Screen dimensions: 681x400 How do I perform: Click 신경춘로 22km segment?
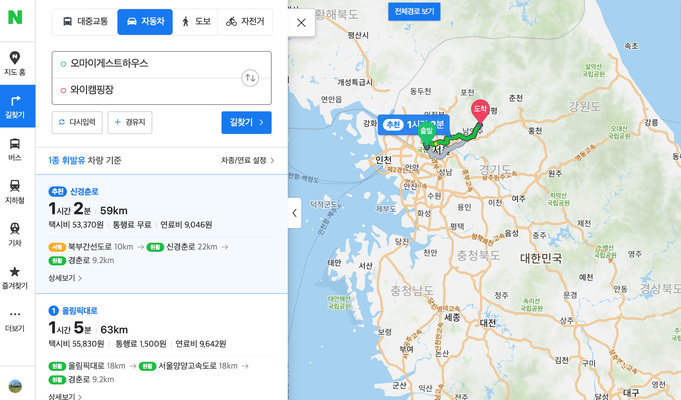click(x=182, y=247)
